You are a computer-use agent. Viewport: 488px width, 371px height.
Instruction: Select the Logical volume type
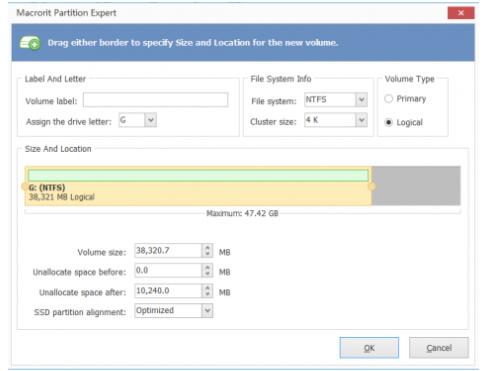coord(388,122)
